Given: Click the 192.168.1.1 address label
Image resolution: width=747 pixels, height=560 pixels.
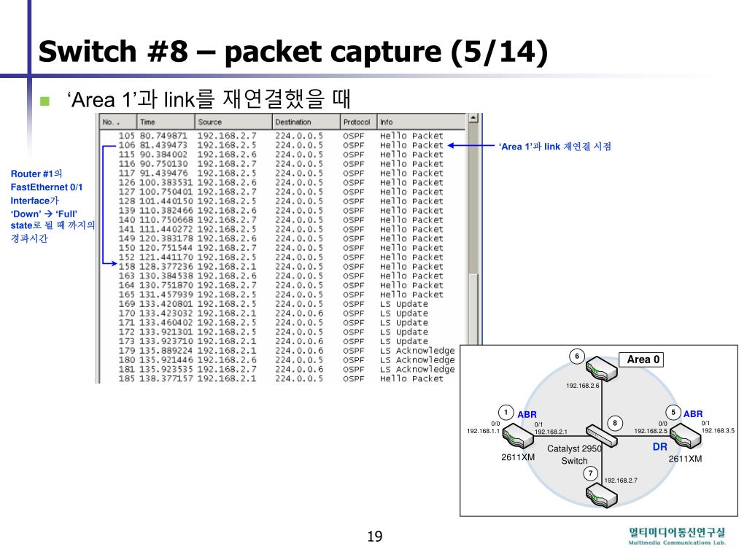Looking at the screenshot, I should pyautogui.click(x=484, y=431).
